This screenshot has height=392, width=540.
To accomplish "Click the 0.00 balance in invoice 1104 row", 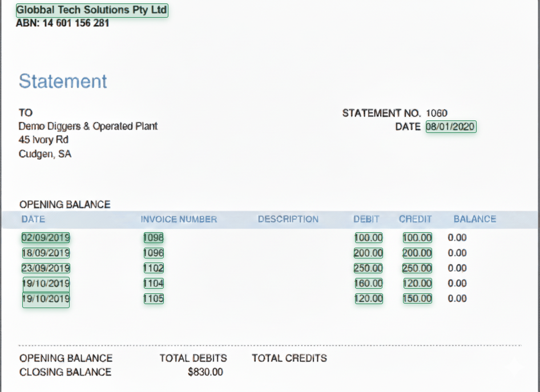I will point(457,283).
